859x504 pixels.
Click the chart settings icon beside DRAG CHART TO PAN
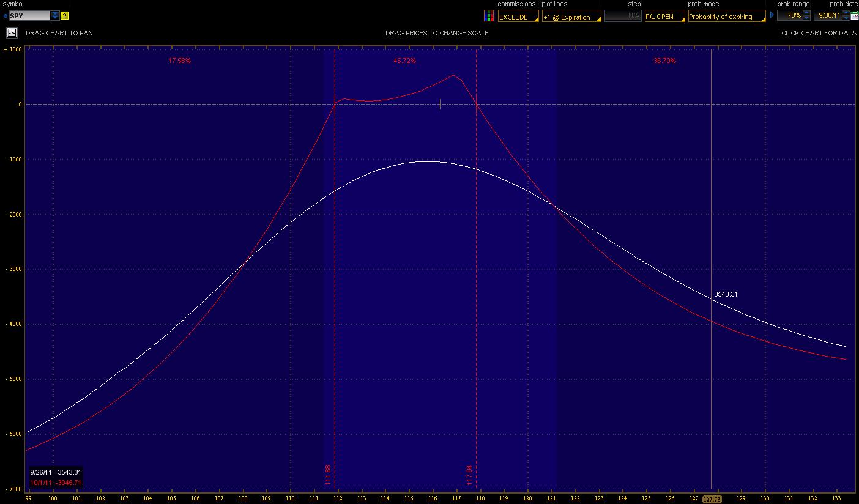(x=12, y=32)
